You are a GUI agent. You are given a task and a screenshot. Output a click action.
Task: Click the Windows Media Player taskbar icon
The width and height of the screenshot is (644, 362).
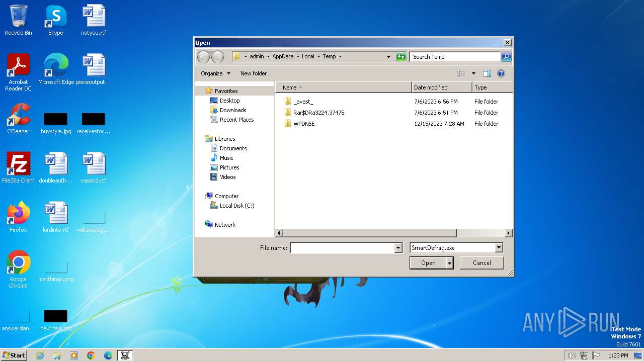coord(74,355)
